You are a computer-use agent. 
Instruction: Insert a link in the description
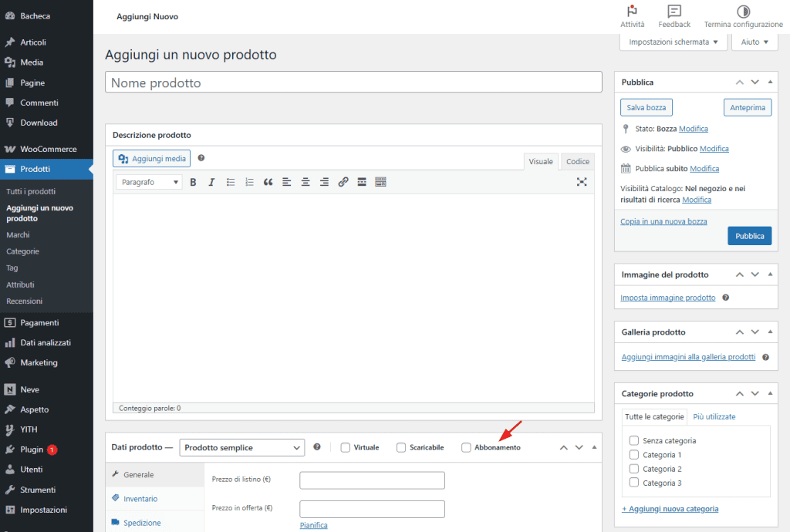click(343, 182)
